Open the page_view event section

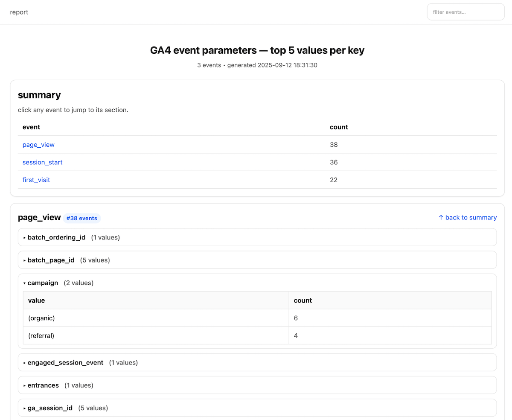38,145
